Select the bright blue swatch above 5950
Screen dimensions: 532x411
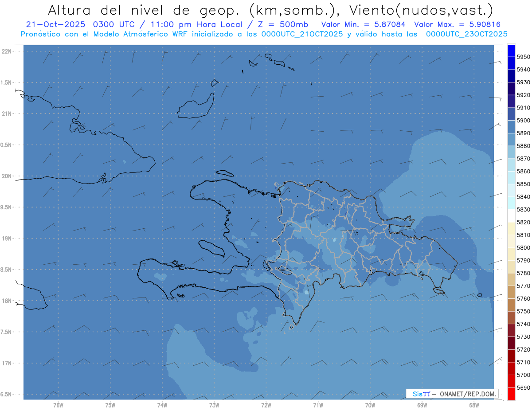point(511,51)
